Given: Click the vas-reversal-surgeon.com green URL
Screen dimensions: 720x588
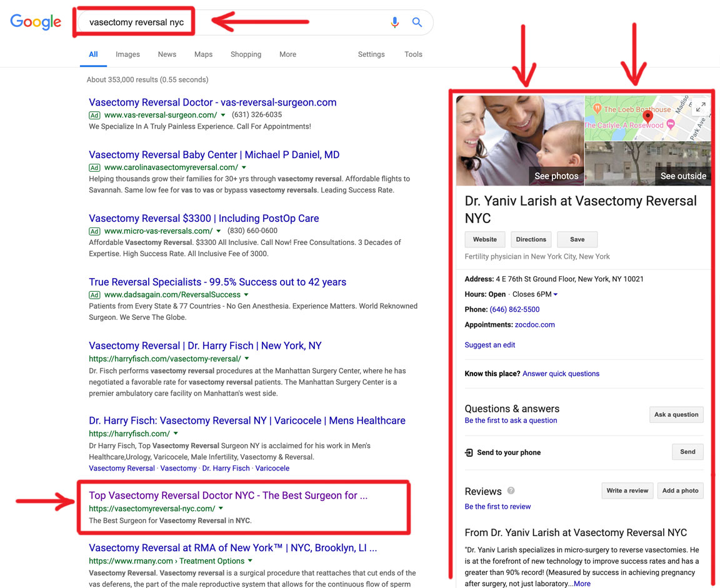Looking at the screenshot, I should coord(161,115).
